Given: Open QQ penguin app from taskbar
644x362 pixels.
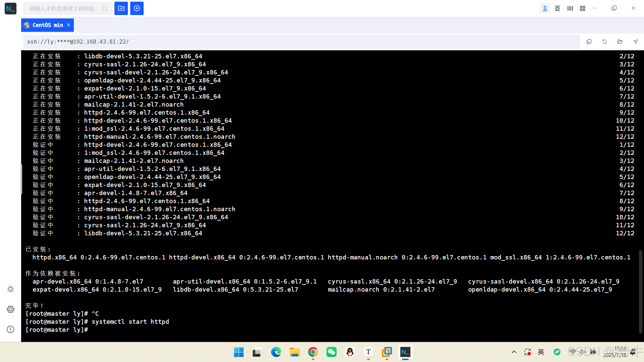Looking at the screenshot, I should [350, 352].
